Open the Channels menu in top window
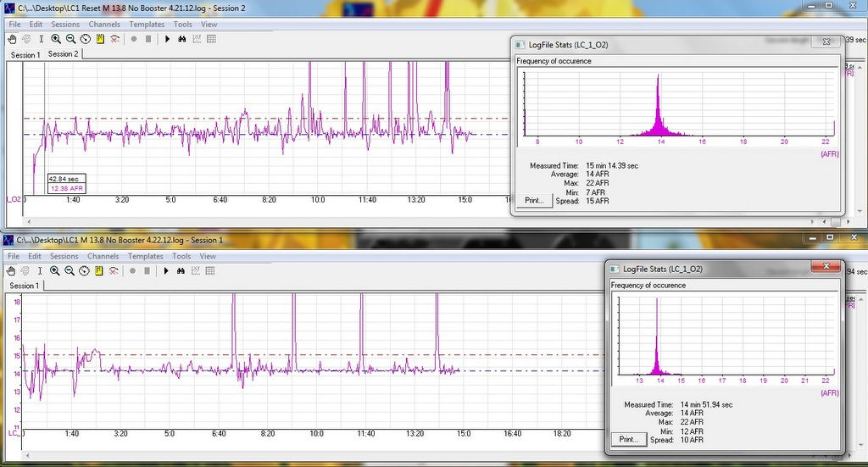The height and width of the screenshot is (467, 868). pos(104,25)
